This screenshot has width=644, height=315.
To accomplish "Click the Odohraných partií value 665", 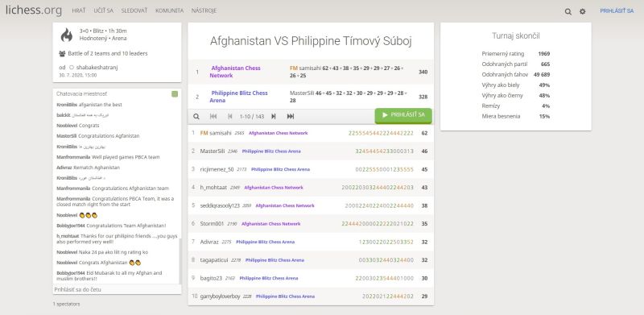I will click(546, 64).
